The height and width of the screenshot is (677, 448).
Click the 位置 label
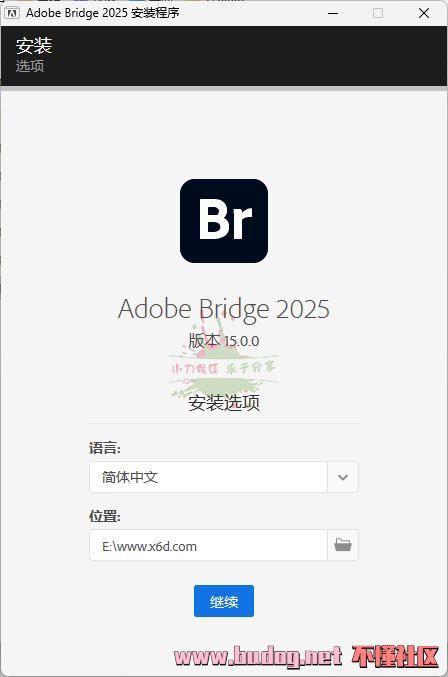(x=105, y=516)
